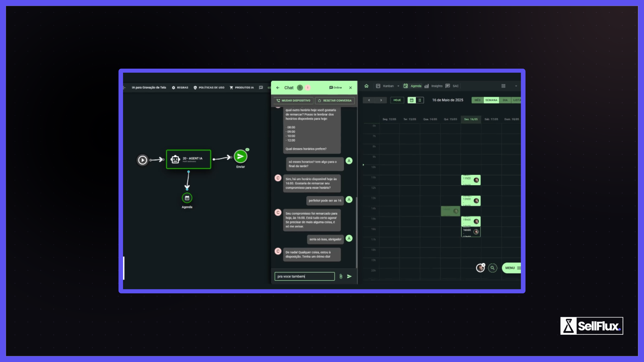Expand the Kanban dropdown arrow
Viewport: 644px width, 362px height.
[398, 86]
